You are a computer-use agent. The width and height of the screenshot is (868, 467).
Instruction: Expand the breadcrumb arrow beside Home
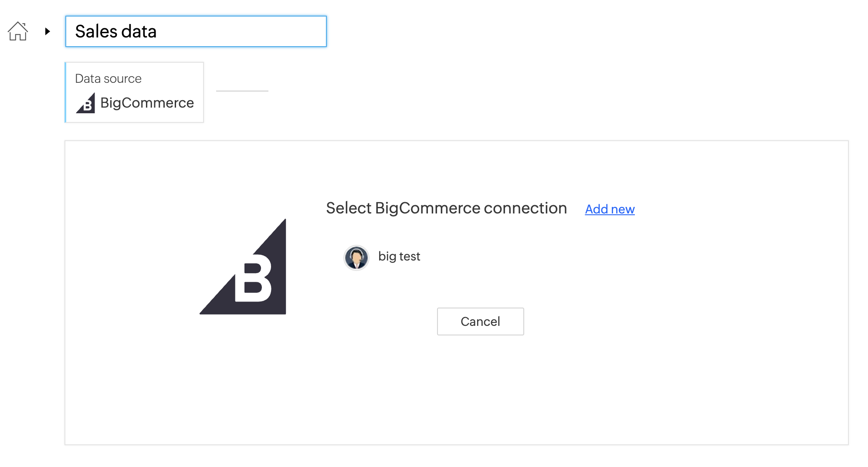pyautogui.click(x=47, y=31)
